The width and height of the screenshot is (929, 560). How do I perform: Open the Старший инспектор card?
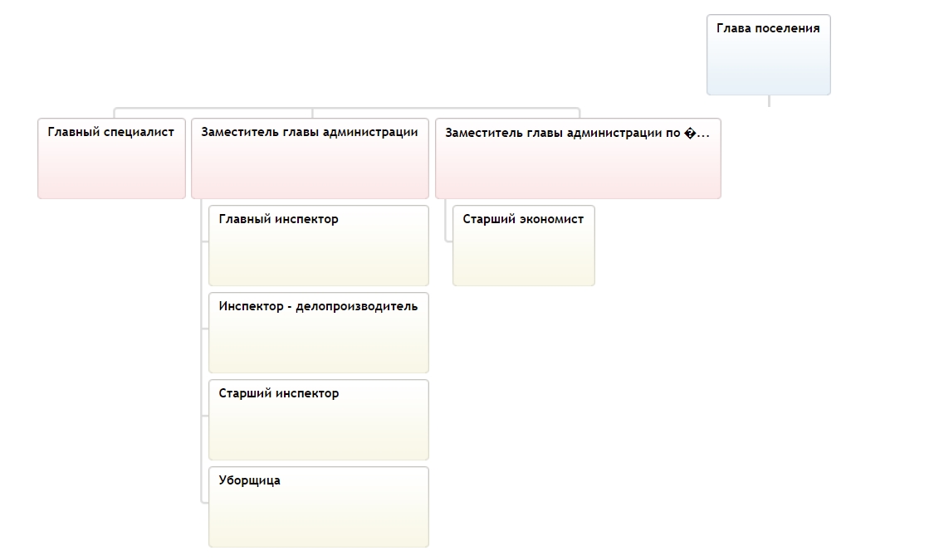319,420
